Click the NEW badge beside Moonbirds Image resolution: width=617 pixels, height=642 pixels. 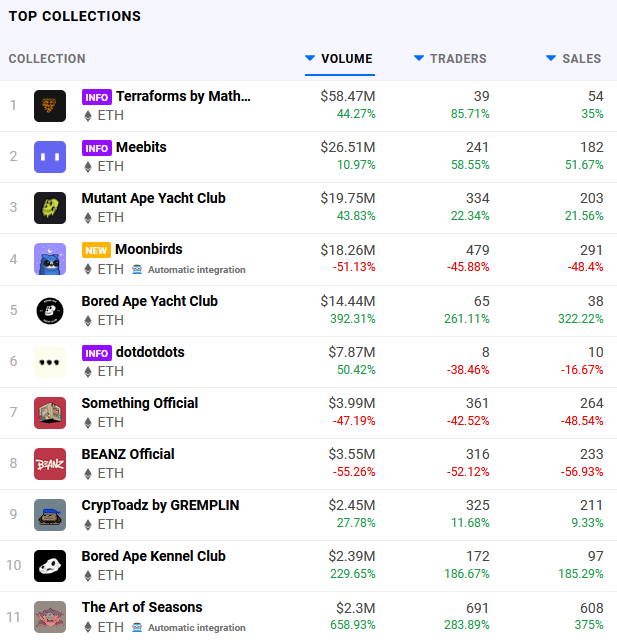pos(96,250)
